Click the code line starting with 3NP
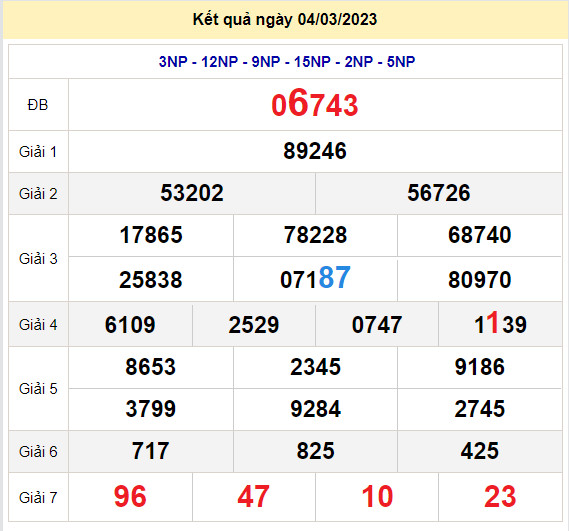Viewport: 569px width, 531px height. (x=287, y=62)
